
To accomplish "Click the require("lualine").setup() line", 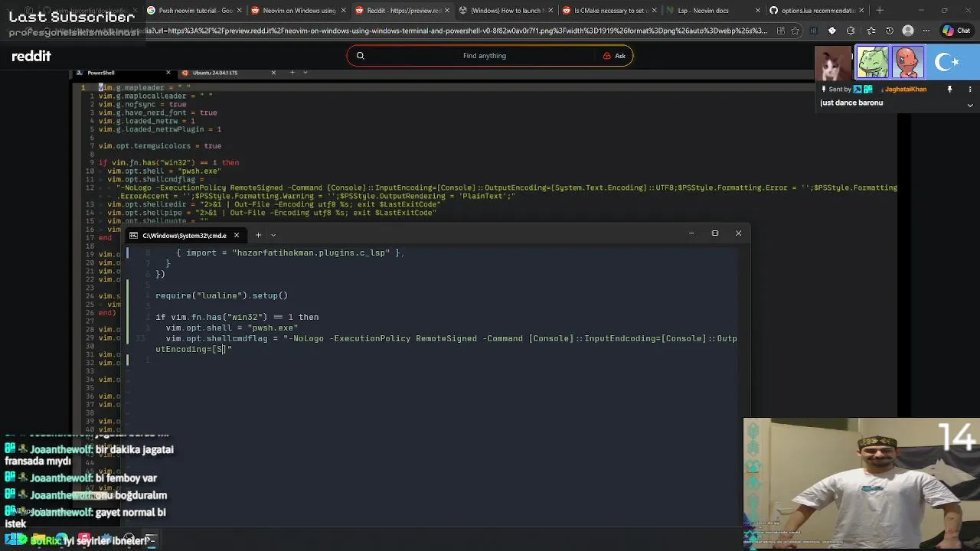I will 222,295.
